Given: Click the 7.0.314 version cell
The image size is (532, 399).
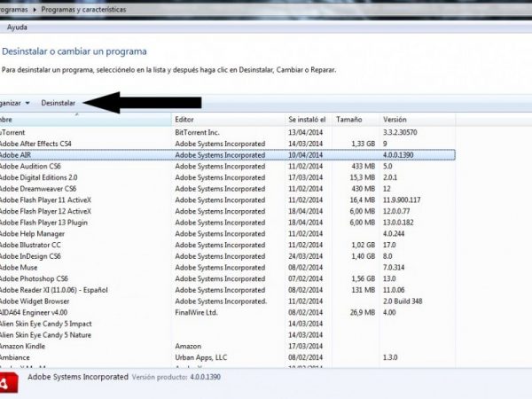Looking at the screenshot, I should click(x=394, y=268).
